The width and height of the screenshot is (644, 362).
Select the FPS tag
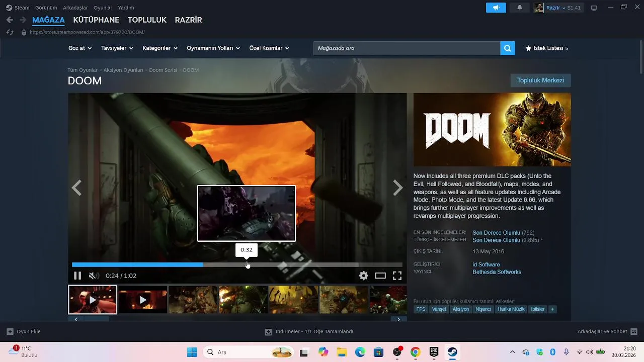(421, 309)
